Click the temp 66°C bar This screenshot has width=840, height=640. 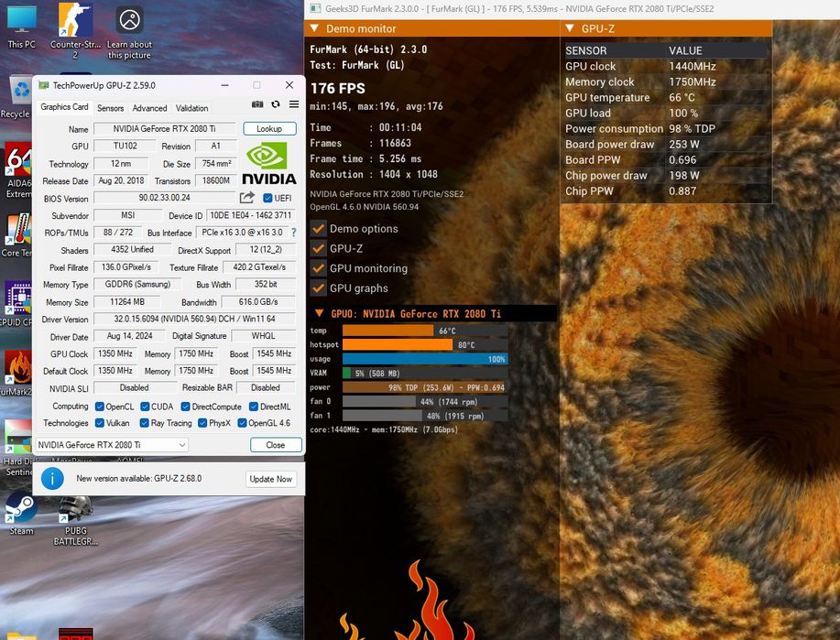coord(425,331)
